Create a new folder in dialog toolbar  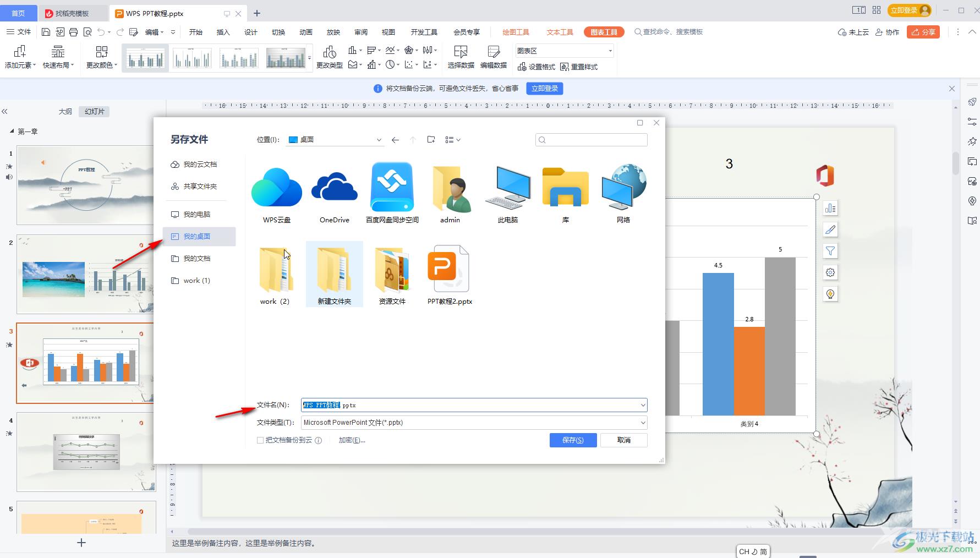coord(431,140)
